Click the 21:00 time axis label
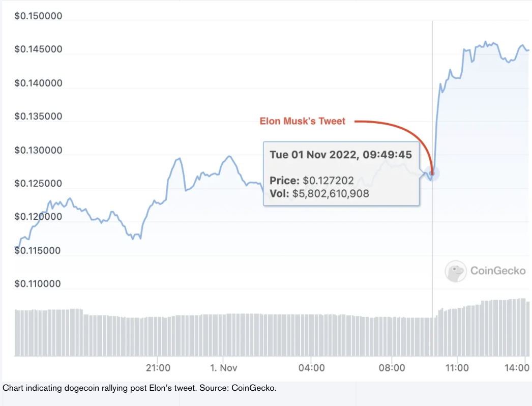This screenshot has height=406, width=532. click(x=158, y=367)
